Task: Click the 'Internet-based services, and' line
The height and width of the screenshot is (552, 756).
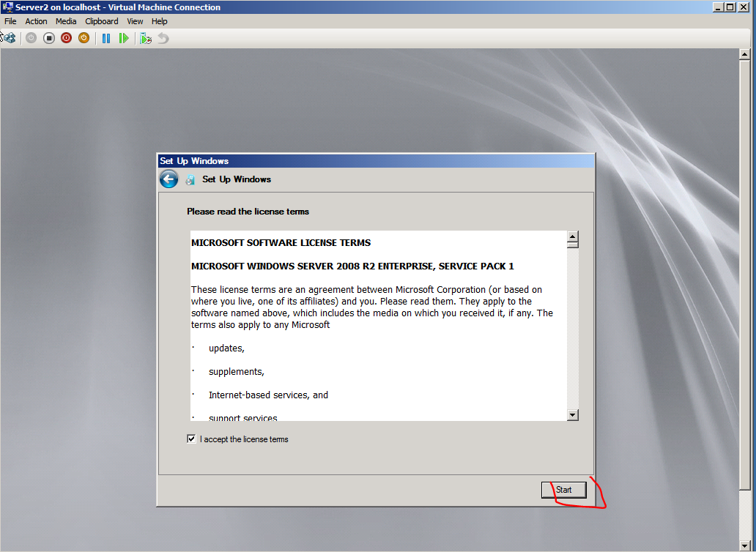Action: click(x=268, y=395)
